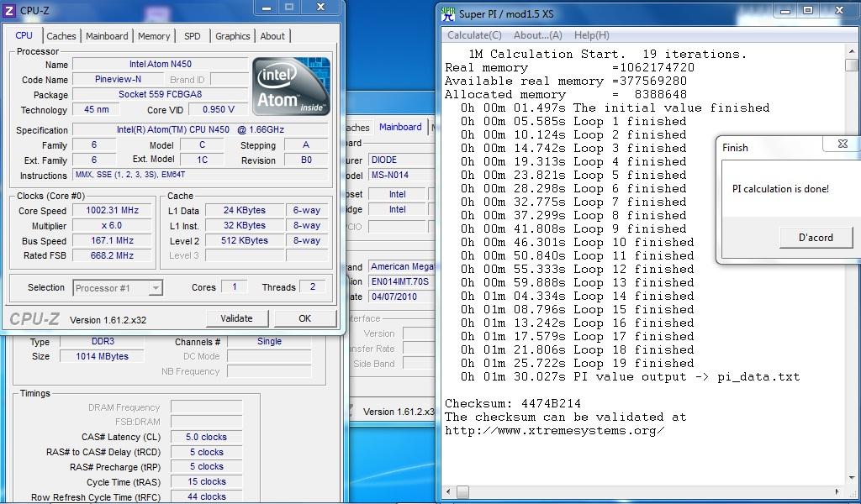Open the Calculate(C) menu in Super PI
The width and height of the screenshot is (861, 504).
tap(474, 35)
